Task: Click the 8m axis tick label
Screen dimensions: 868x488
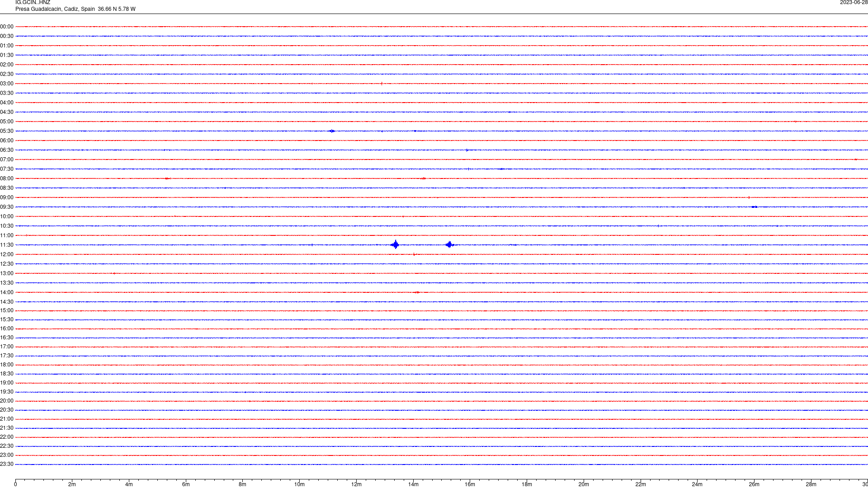Action: pyautogui.click(x=242, y=484)
